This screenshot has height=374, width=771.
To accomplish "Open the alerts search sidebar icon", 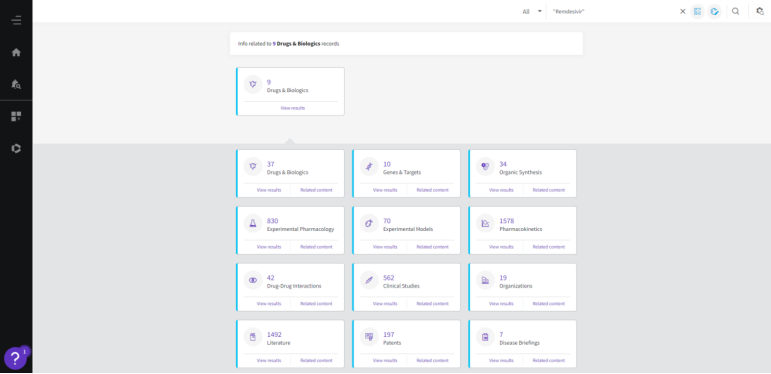I will click(16, 84).
